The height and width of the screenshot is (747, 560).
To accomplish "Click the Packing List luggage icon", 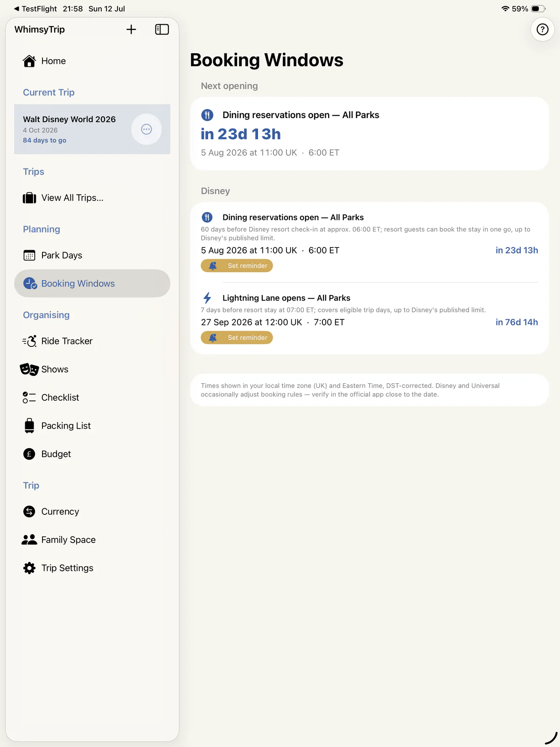I will (29, 426).
